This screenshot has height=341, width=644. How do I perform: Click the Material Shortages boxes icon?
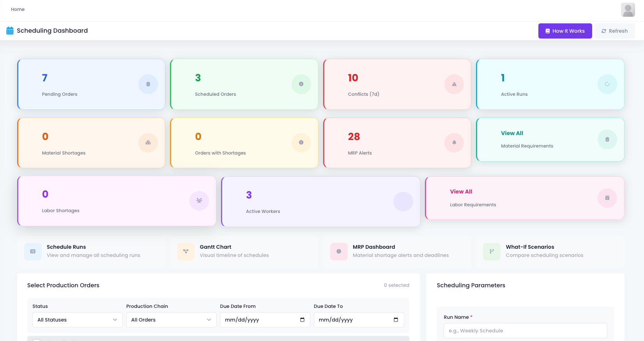148,142
